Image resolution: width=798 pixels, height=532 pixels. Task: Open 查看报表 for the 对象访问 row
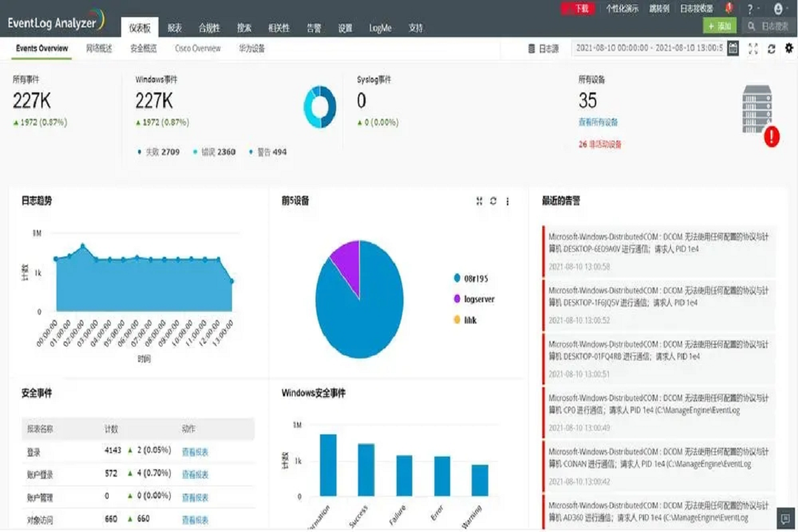pyautogui.click(x=195, y=519)
